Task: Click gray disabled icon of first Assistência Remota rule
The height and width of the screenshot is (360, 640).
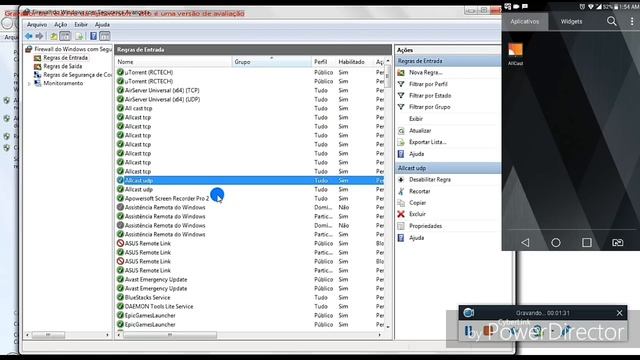Action: pyautogui.click(x=120, y=207)
